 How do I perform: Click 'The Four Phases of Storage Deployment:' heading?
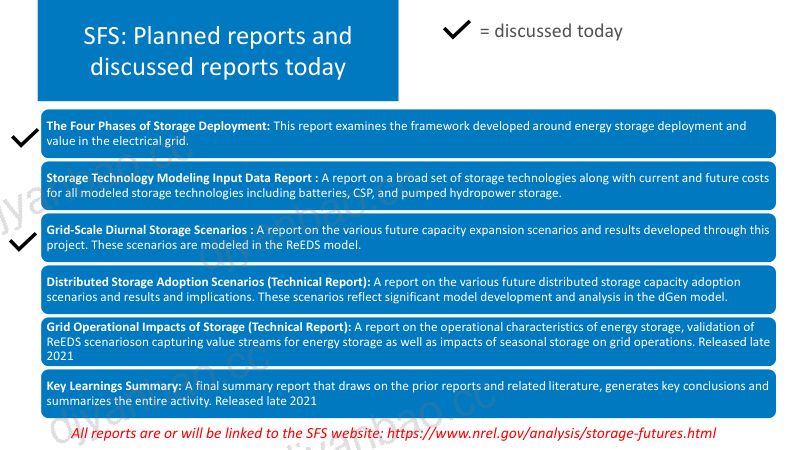point(158,126)
